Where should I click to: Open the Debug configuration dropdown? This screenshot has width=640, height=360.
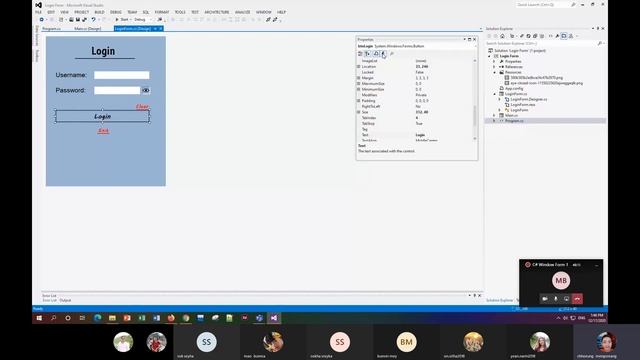click(143, 20)
